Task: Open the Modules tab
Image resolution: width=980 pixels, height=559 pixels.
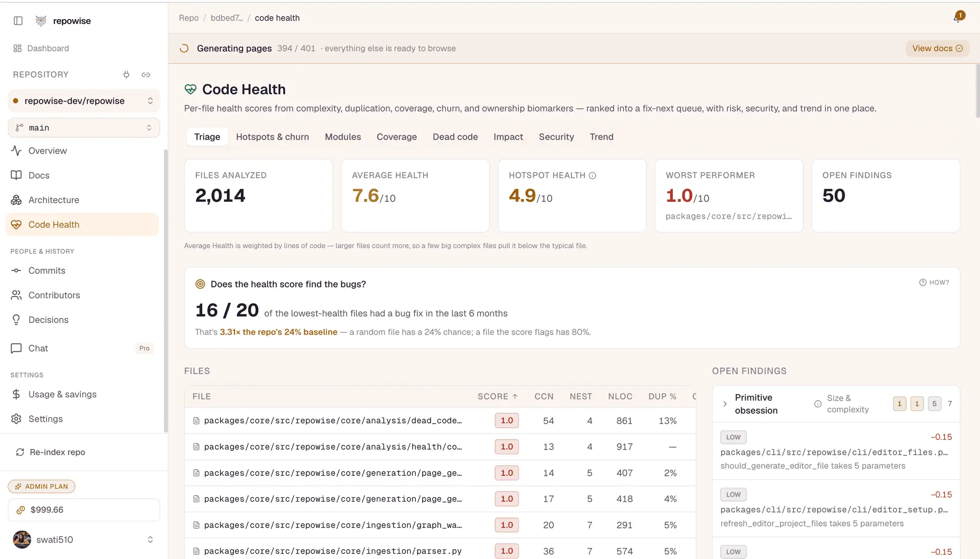Action: (343, 137)
